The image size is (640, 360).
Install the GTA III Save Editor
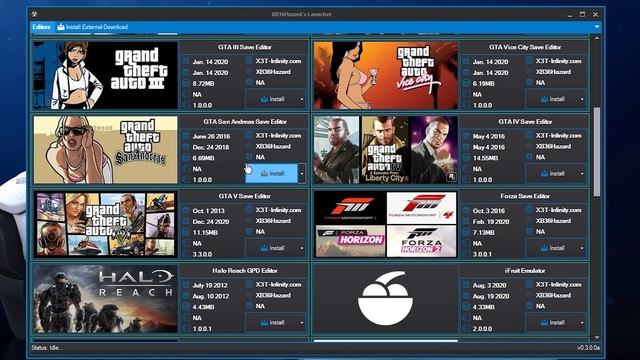coord(272,99)
